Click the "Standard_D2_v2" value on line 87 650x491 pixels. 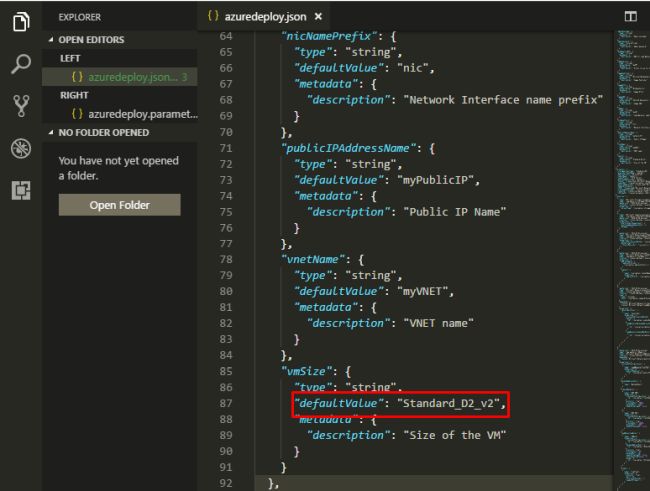pos(448,403)
